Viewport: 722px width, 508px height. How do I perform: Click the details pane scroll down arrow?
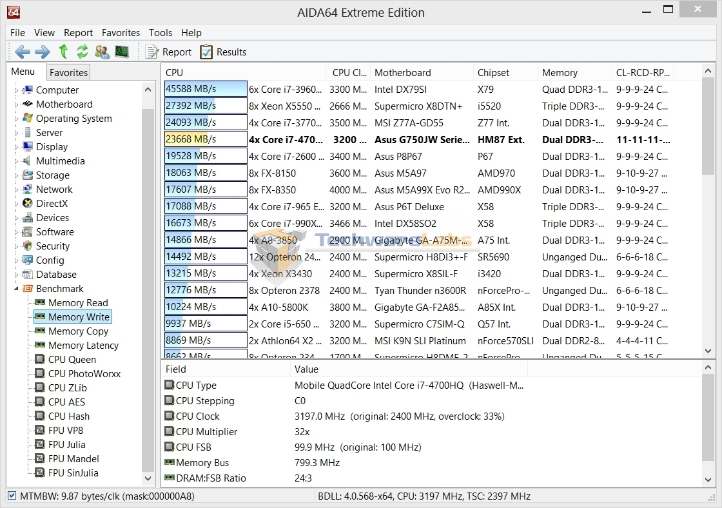(708, 480)
